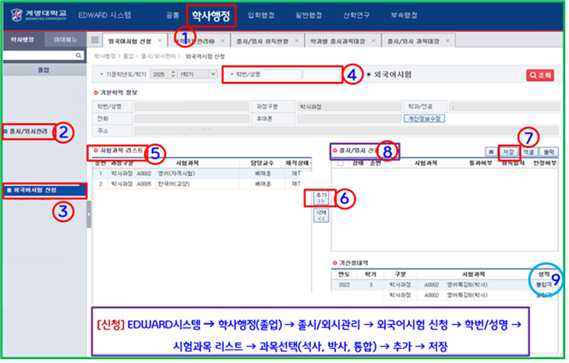Switch to the 마이메뉴 sidebar tab
This screenshot has width=569, height=363.
[65, 40]
